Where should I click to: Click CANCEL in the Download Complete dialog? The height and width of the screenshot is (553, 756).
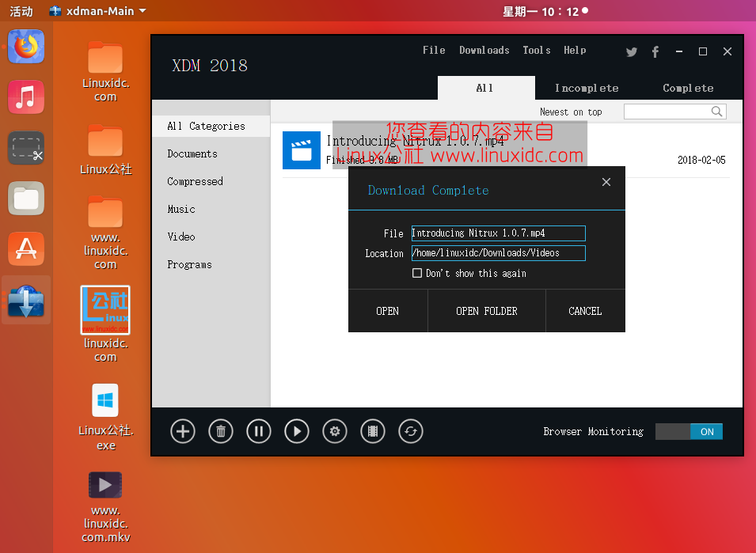tap(585, 311)
